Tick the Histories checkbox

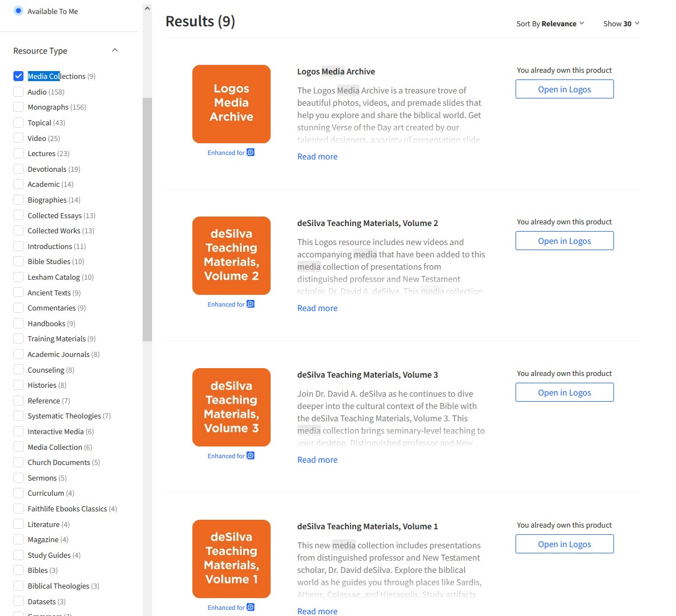click(18, 385)
